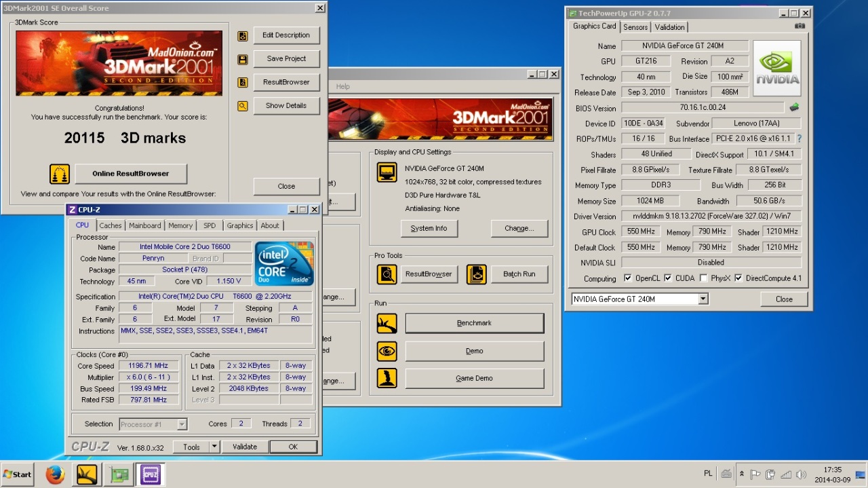This screenshot has height=488, width=868.
Task: Open the Processor #1 selection dropdown
Action: [182, 424]
